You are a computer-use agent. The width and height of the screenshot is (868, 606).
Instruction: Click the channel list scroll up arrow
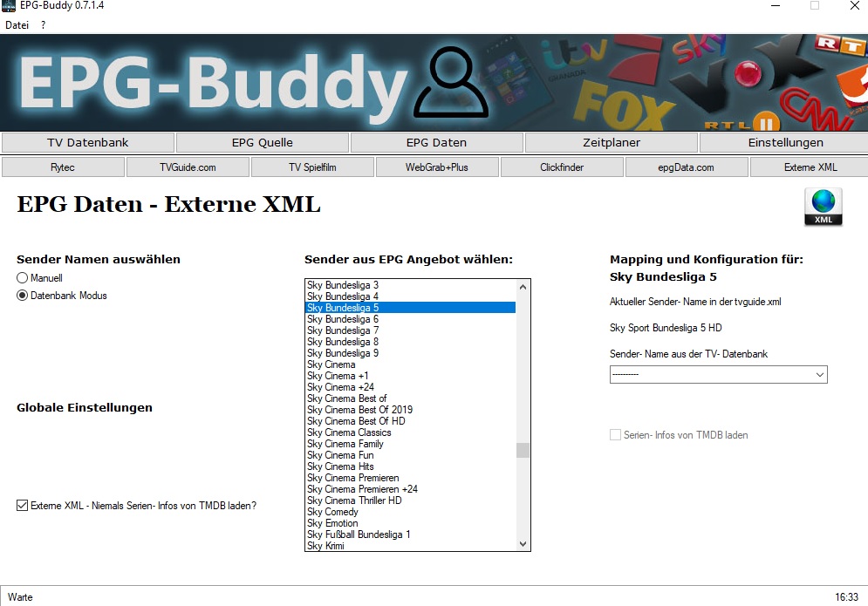(523, 287)
